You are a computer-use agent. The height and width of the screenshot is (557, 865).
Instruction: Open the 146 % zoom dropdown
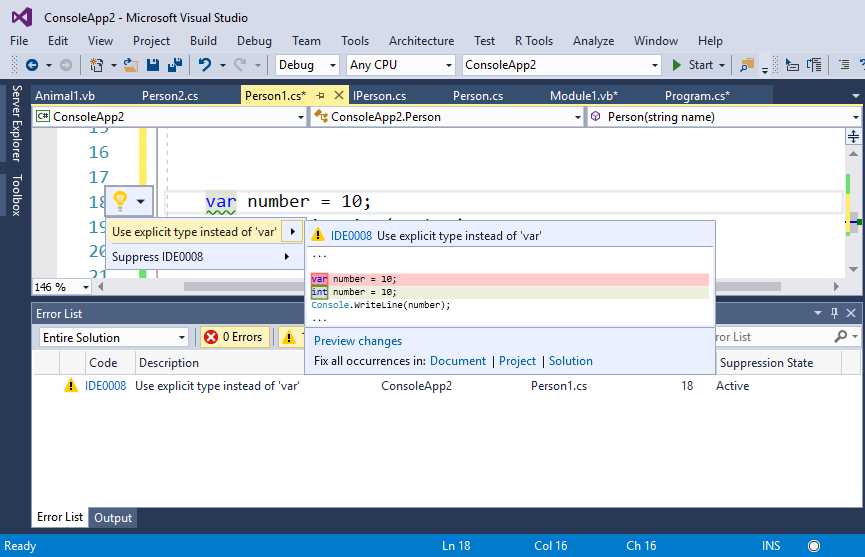pyautogui.click(x=61, y=287)
